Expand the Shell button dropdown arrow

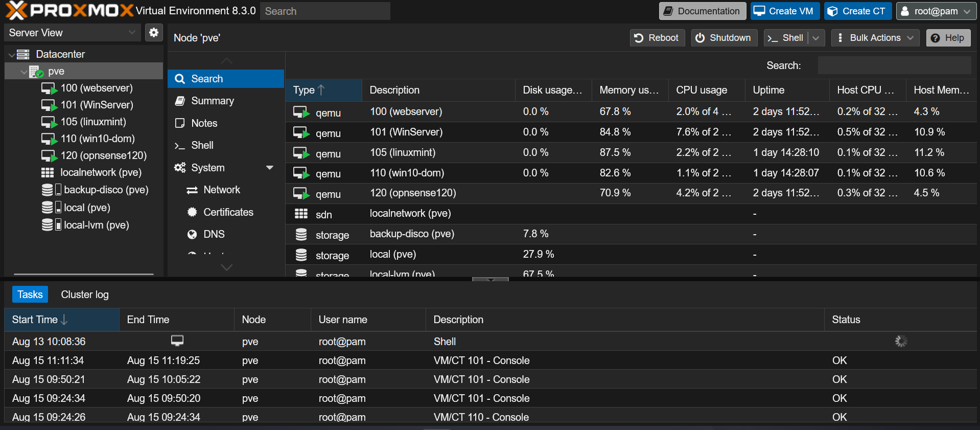[816, 38]
